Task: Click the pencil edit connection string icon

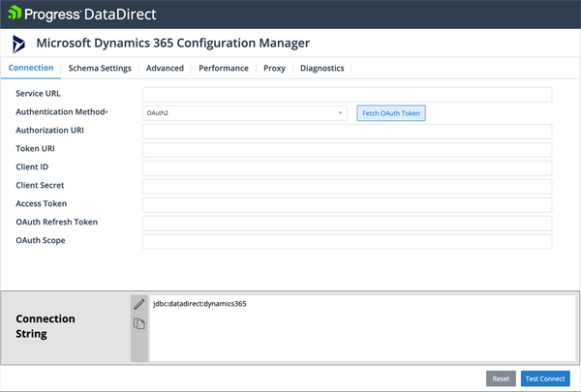Action: (x=138, y=304)
